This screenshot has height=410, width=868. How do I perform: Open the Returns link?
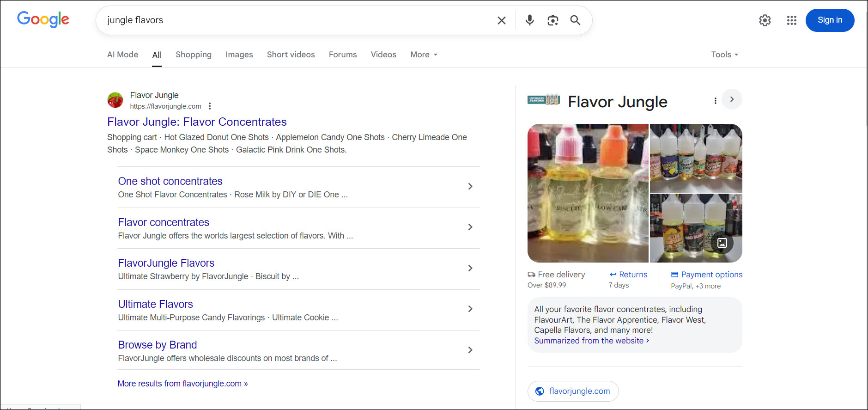click(x=628, y=275)
